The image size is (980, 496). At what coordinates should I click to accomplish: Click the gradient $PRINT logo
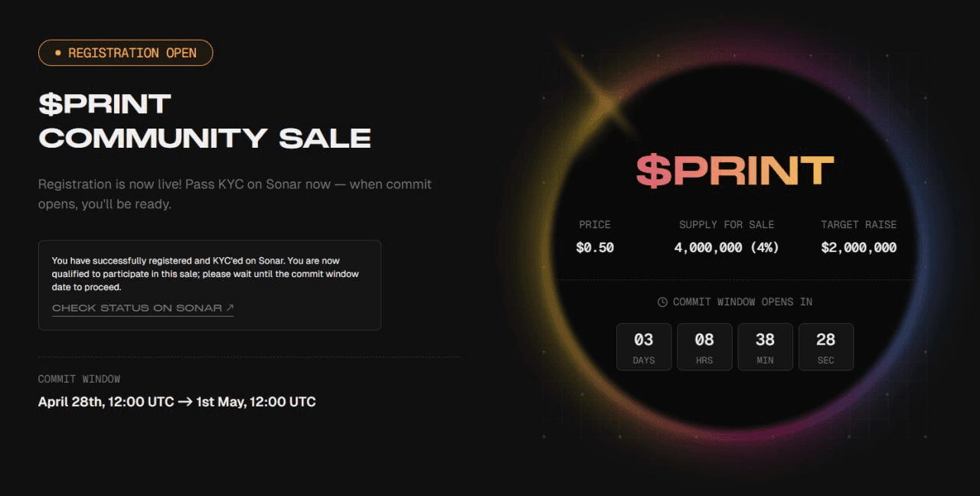pos(734,171)
